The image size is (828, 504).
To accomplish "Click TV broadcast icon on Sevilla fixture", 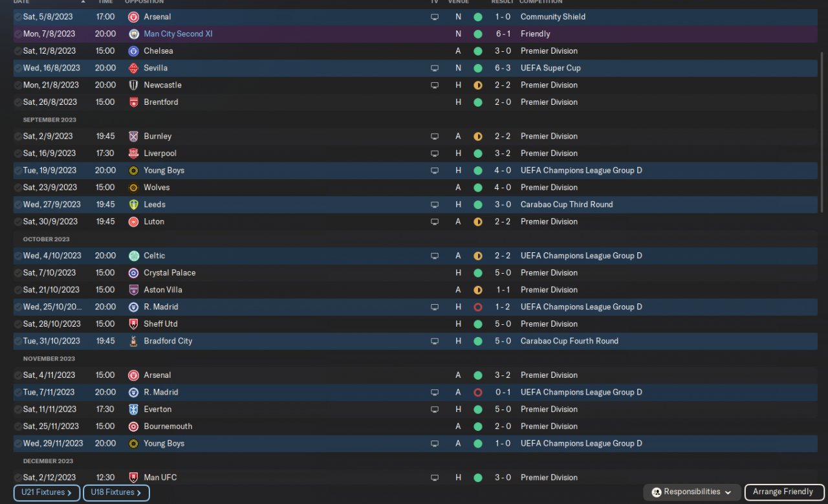I will [x=435, y=68].
